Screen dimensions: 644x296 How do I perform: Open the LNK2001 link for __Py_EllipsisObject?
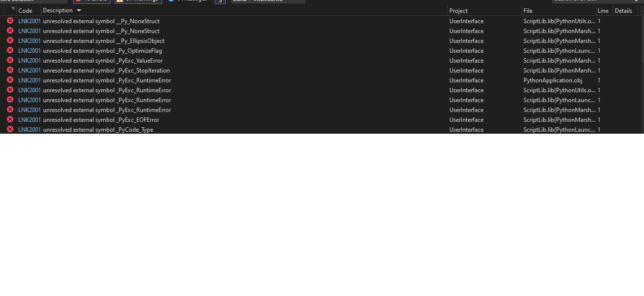30,41
